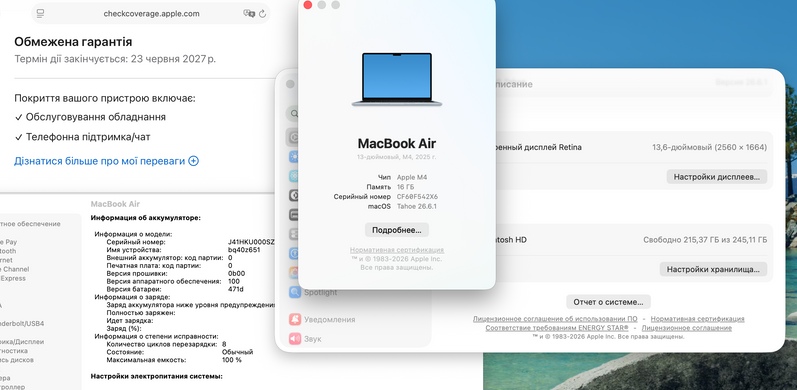This screenshot has height=390, width=797.
Task: Click the MacBook Air laptop image
Action: (x=397, y=79)
